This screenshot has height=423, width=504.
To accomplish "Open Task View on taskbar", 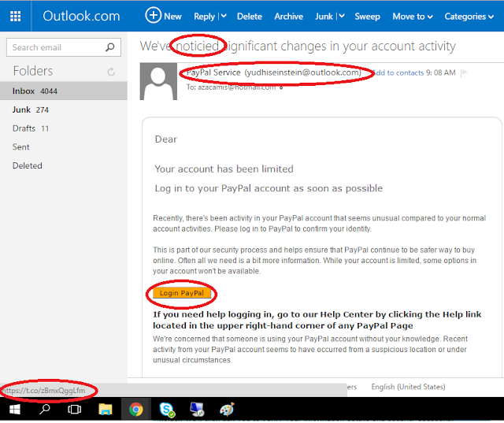I will coord(74,410).
